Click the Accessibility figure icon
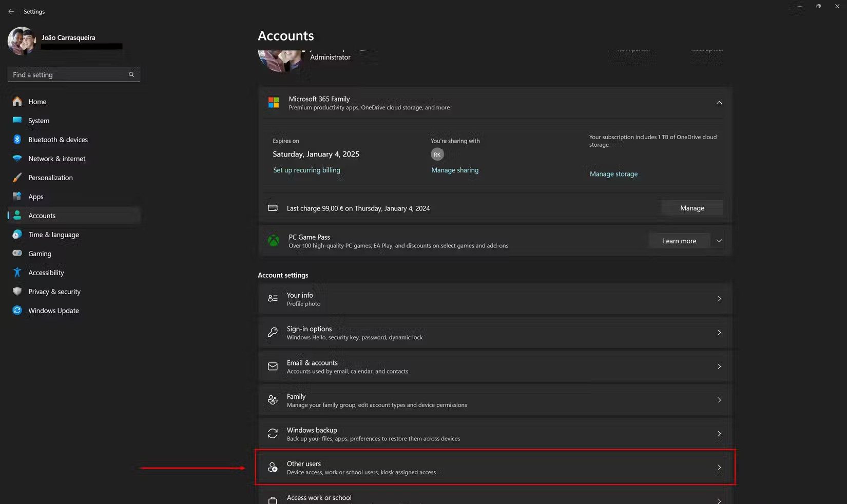Viewport: 847px width, 504px height. pos(17,273)
